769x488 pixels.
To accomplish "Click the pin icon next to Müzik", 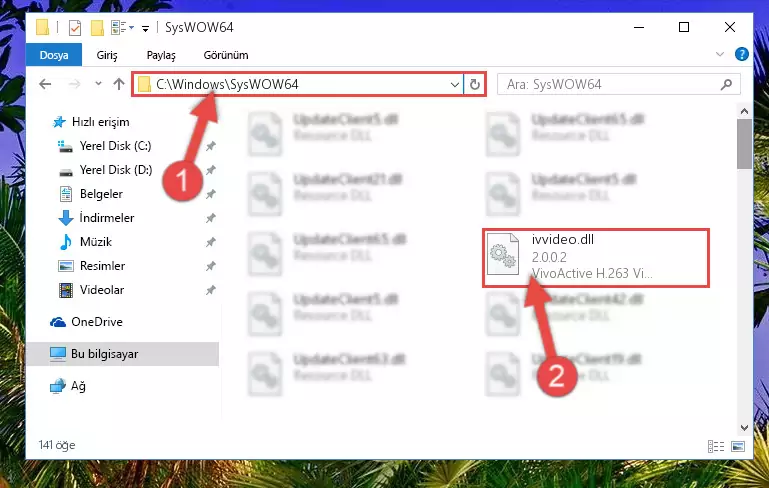I will point(210,242).
